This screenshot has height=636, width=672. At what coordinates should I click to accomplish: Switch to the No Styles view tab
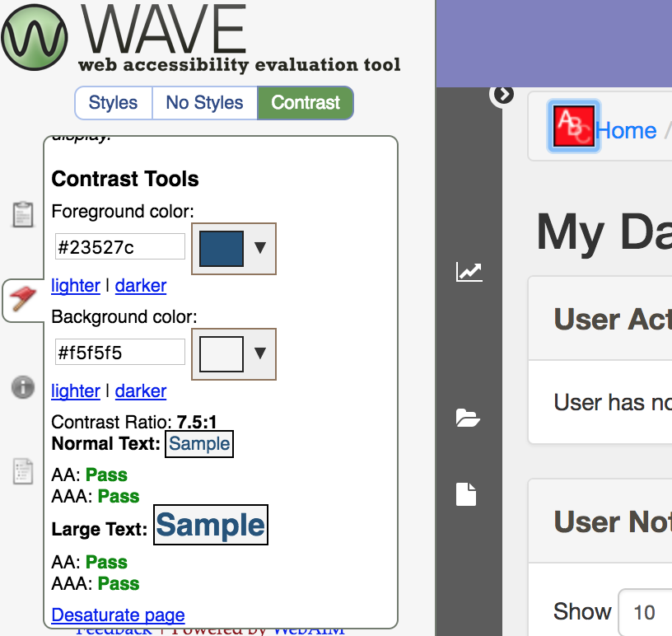pos(204,103)
